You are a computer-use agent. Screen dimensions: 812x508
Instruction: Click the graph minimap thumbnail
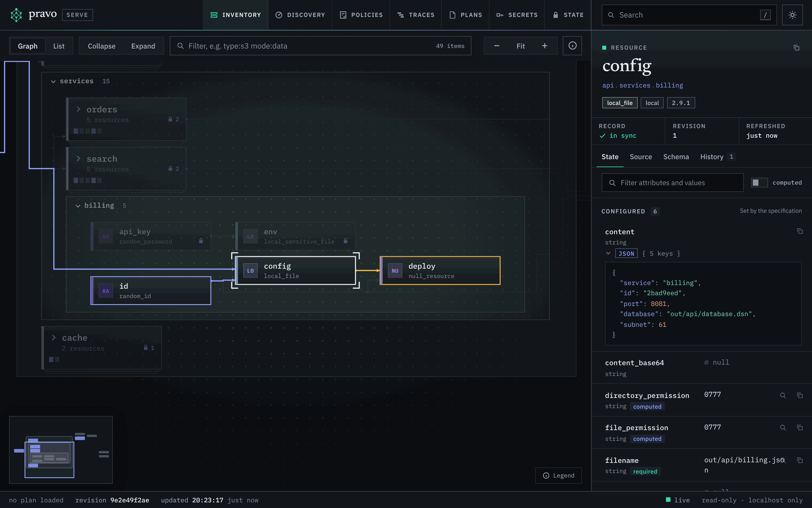click(x=61, y=450)
